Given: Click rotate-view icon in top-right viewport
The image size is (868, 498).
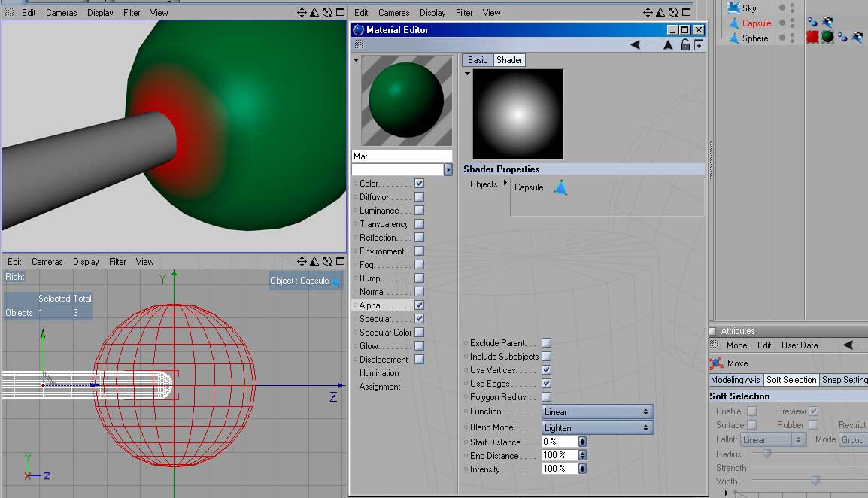Looking at the screenshot, I should 673,12.
